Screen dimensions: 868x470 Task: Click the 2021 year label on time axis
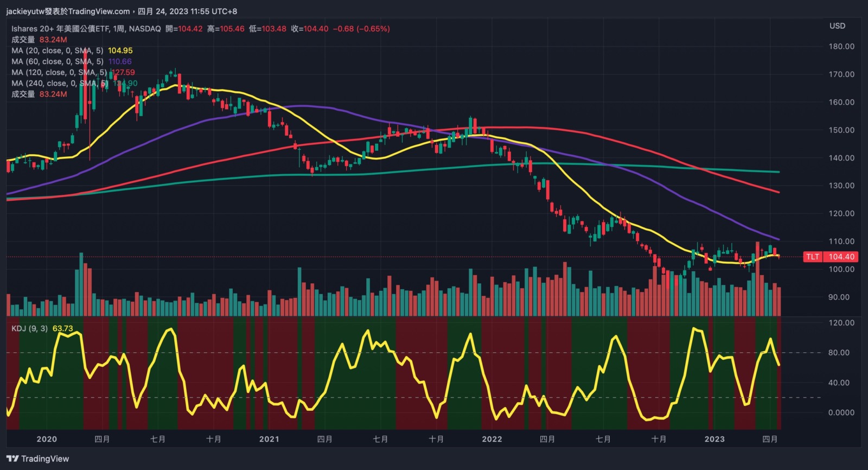(x=269, y=439)
